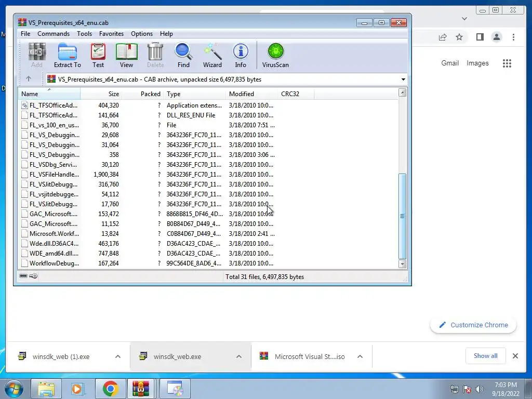Open the Google apps grid
This screenshot has height=399, width=532.
[507, 63]
